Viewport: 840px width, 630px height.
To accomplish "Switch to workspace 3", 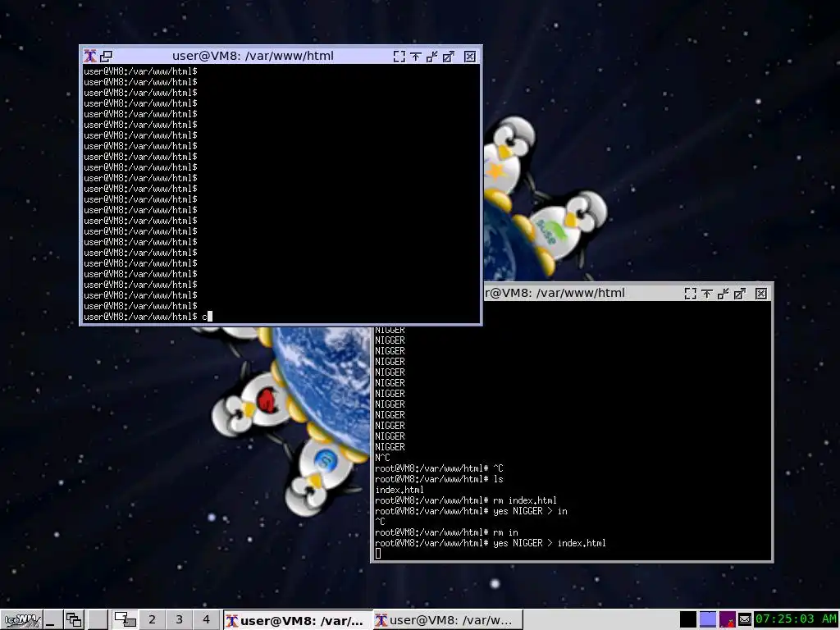I will pos(179,620).
